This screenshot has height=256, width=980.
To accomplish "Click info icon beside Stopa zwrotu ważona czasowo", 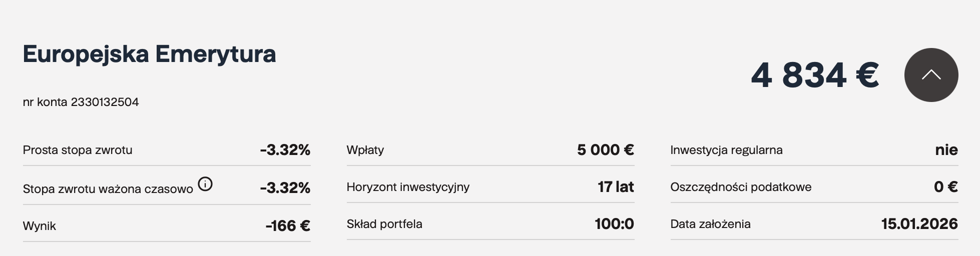I will [x=205, y=184].
